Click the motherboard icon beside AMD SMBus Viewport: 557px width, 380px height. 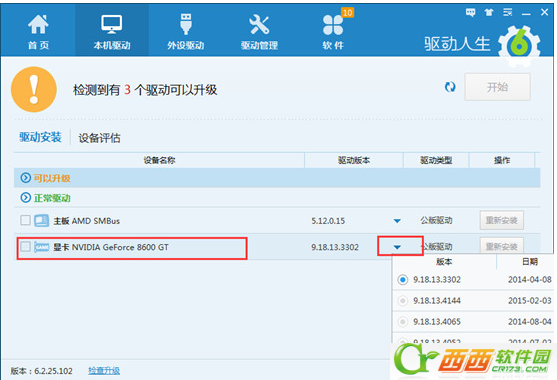click(42, 221)
